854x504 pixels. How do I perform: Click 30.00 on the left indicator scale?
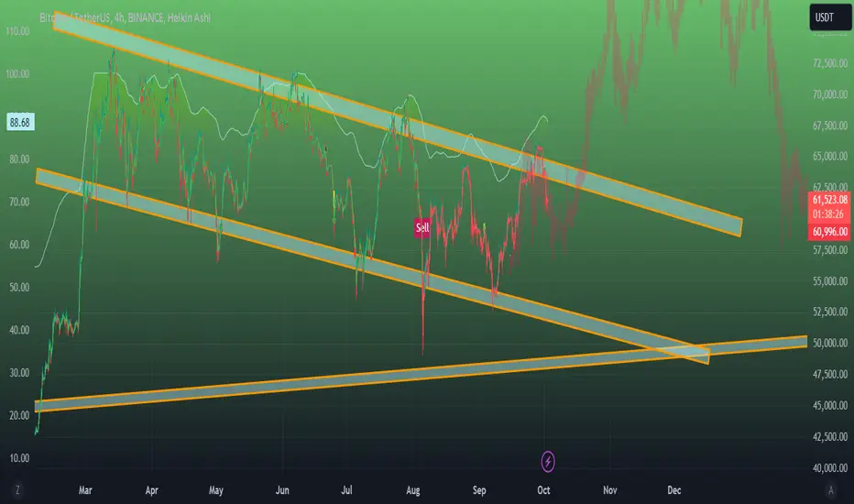click(19, 373)
